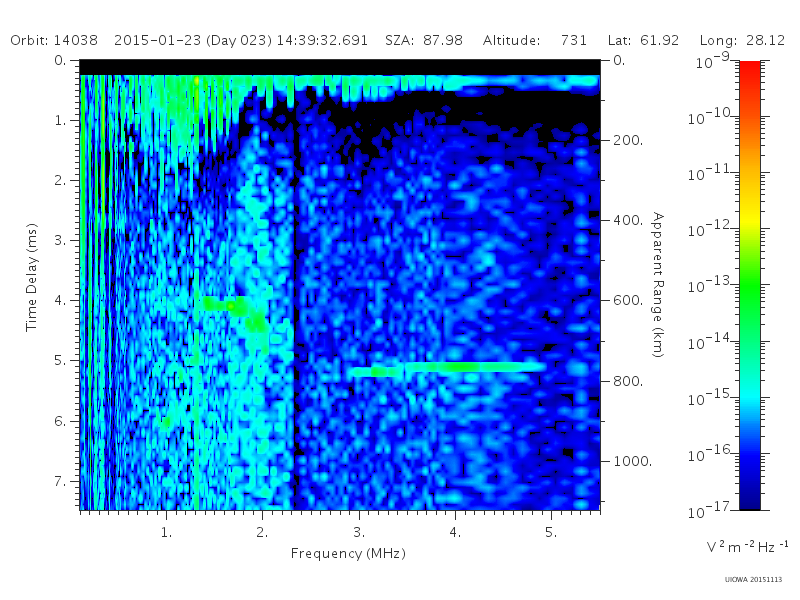Click the 'Frequency (MHz)' axis label
Viewport: 800px width, 600px height.
(348, 553)
